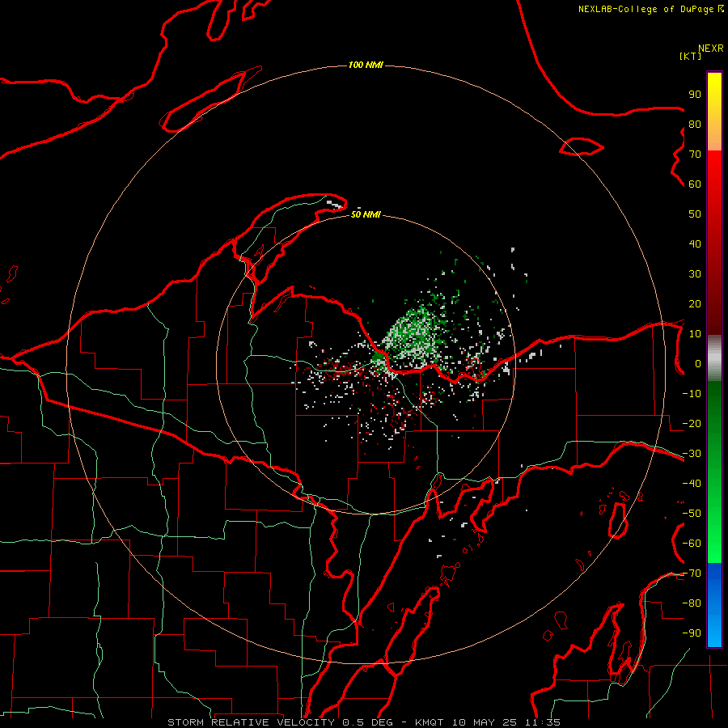728x728 pixels.
Task: Click the -80 scale label
Action: click(x=692, y=603)
